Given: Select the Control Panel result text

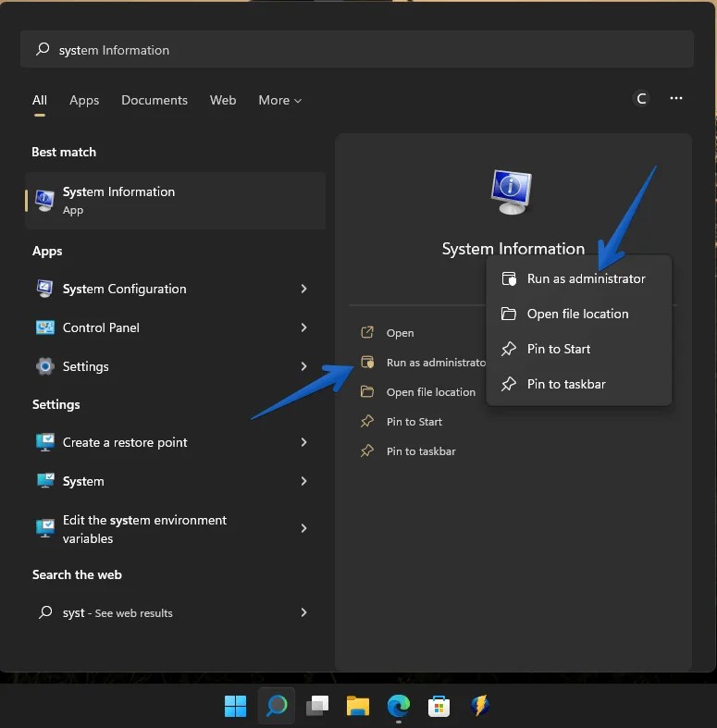Looking at the screenshot, I should [x=101, y=327].
